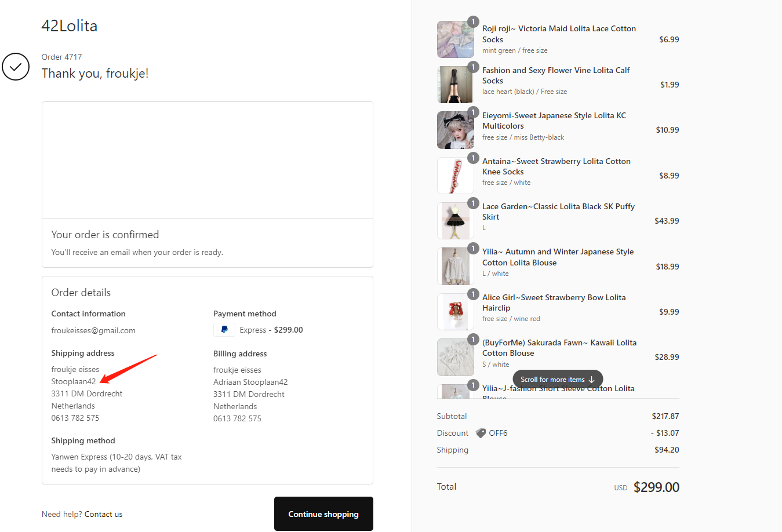The height and width of the screenshot is (532, 782).
Task: Click the quantity badge on Alice Girl Hairclip
Action: tap(473, 294)
